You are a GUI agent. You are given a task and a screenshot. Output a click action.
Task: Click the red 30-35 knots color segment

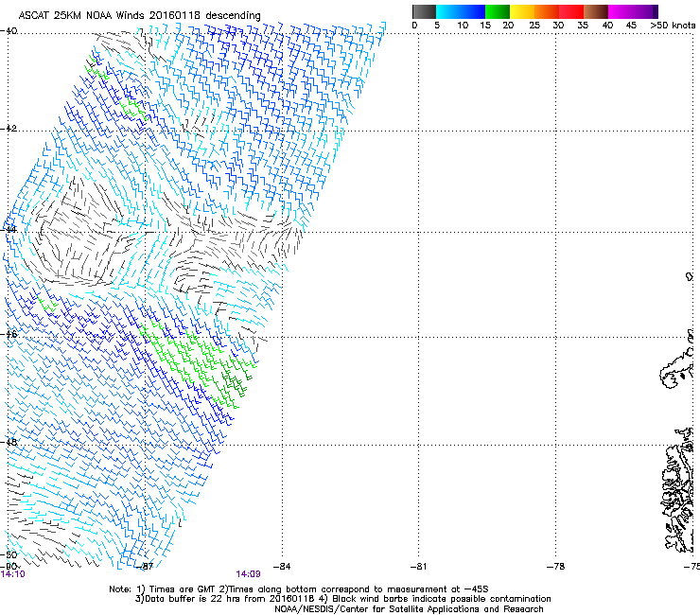[x=571, y=11]
